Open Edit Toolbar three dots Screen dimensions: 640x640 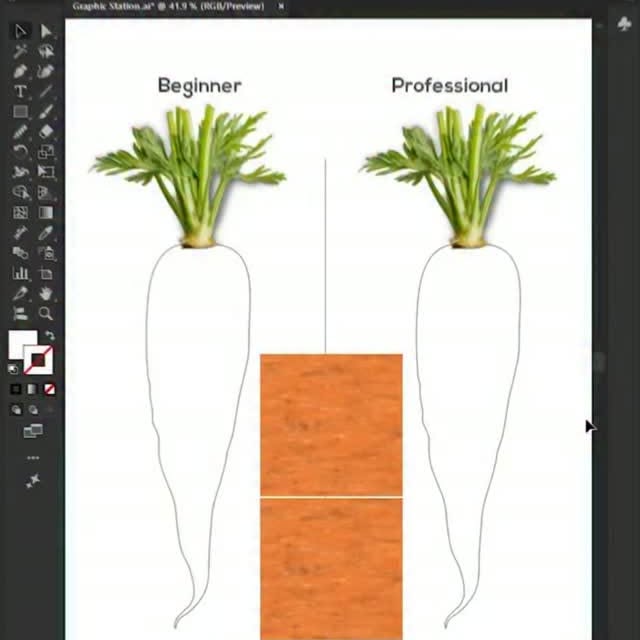coord(33,458)
